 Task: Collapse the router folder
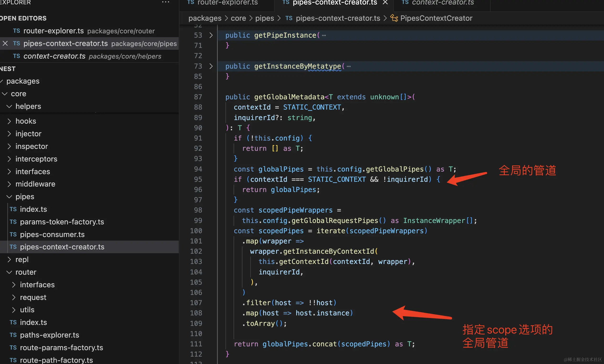9,272
